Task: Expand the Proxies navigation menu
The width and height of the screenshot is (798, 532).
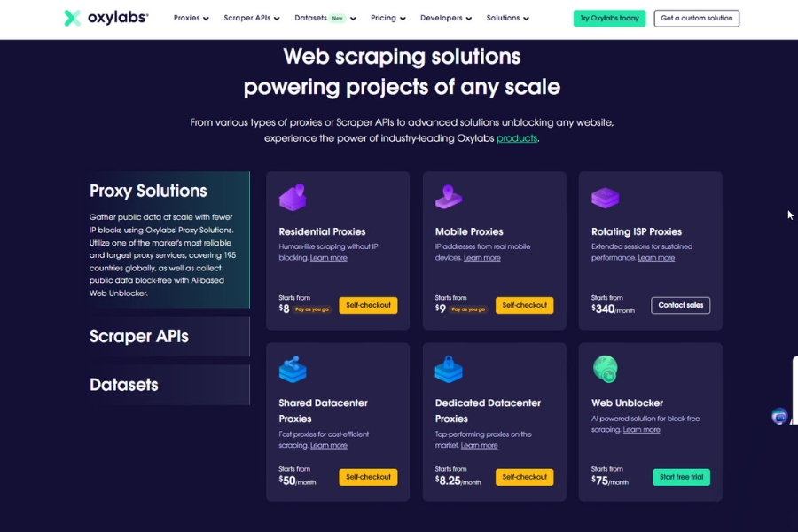Action: [191, 18]
